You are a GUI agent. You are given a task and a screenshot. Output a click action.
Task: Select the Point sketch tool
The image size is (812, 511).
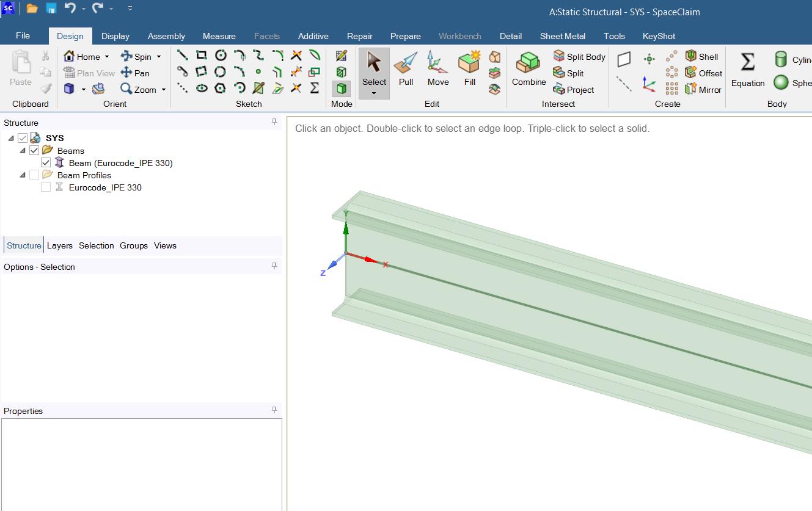258,72
